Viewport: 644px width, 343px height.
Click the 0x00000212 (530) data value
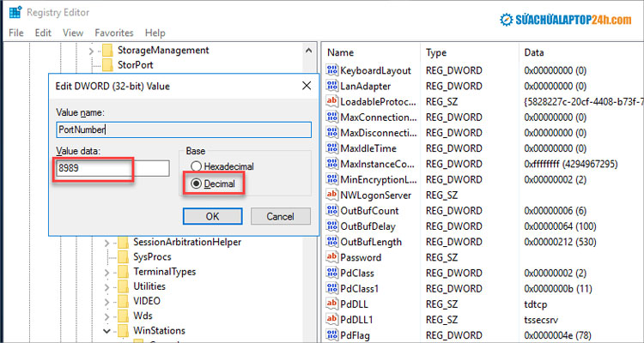point(560,242)
